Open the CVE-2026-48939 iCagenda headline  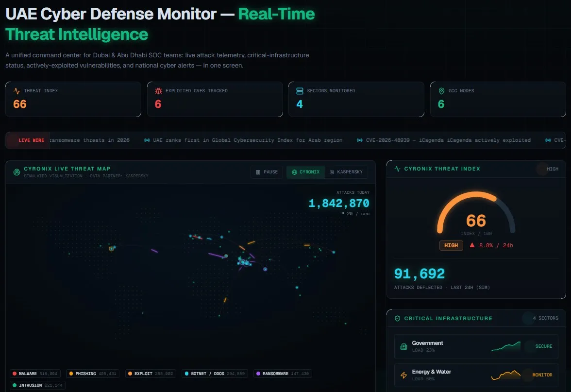(x=448, y=140)
